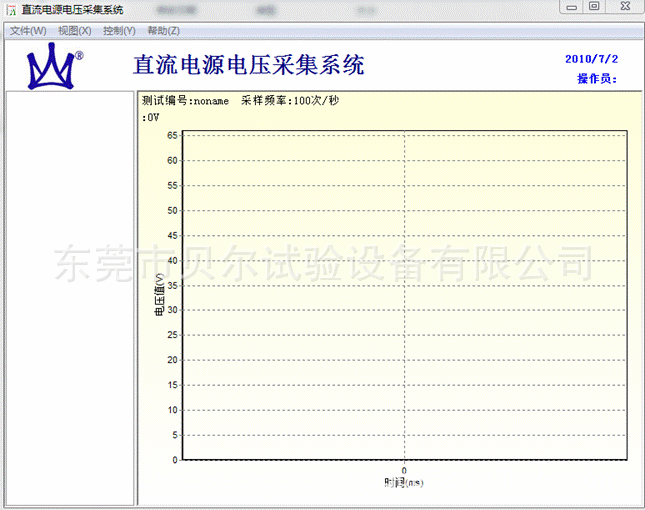
Task: Click the 65 mark on voltage axis
Action: click(x=172, y=135)
